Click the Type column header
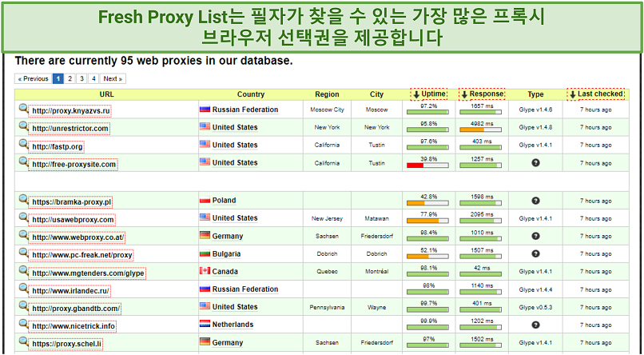Viewport: 644px width, 355px height. coord(535,94)
